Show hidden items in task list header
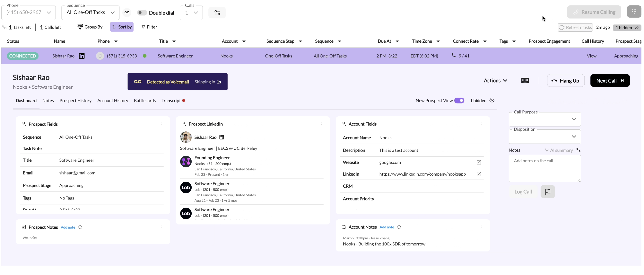 click(x=627, y=27)
